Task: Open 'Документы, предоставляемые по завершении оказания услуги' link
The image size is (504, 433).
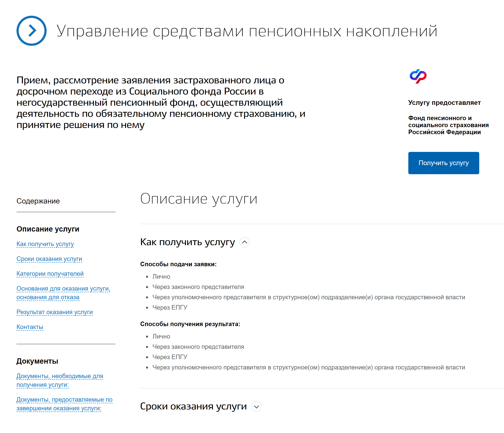Action: pos(65,404)
